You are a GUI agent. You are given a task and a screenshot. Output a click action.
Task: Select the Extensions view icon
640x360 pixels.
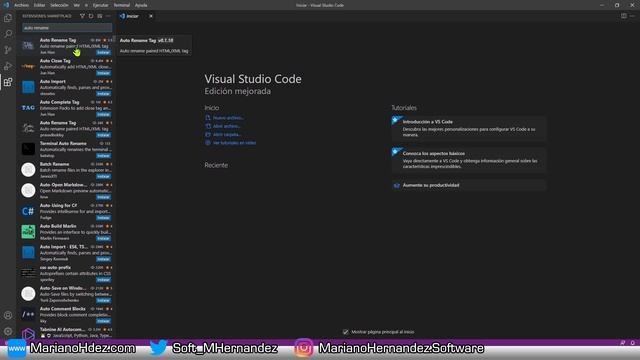[8, 82]
